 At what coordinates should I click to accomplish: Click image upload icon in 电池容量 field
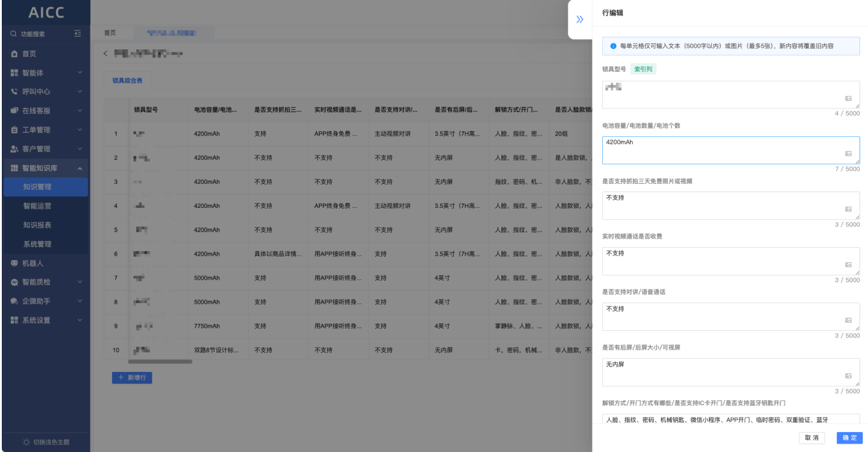(848, 154)
